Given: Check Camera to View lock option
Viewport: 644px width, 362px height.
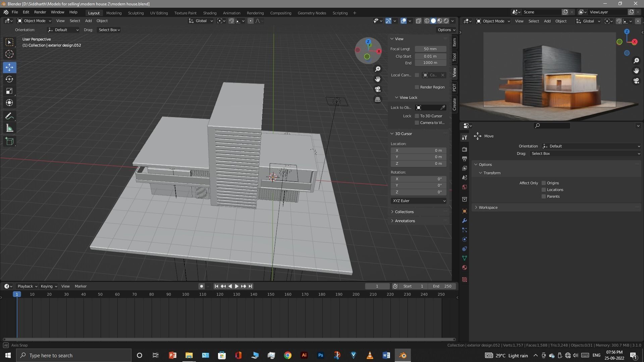Looking at the screenshot, I should click(x=417, y=123).
